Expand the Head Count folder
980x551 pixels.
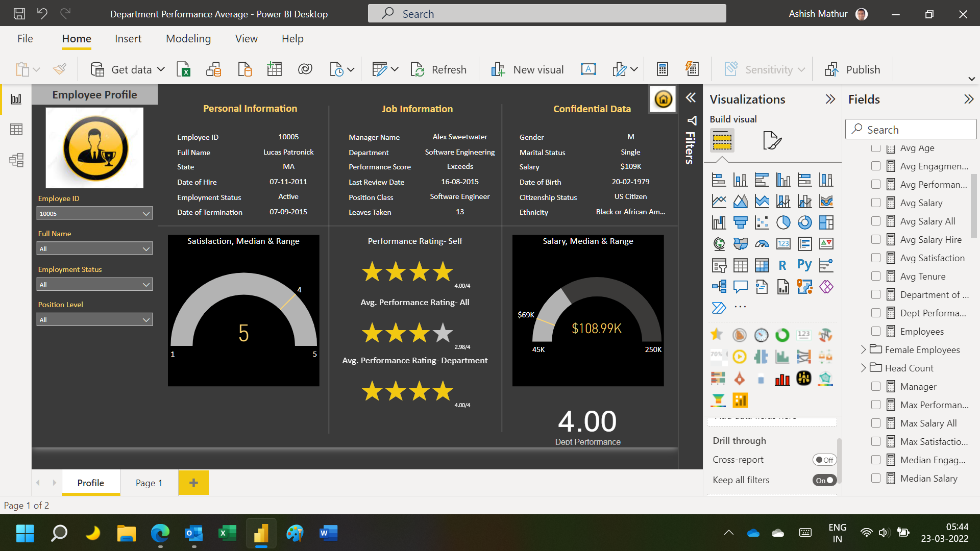click(863, 368)
